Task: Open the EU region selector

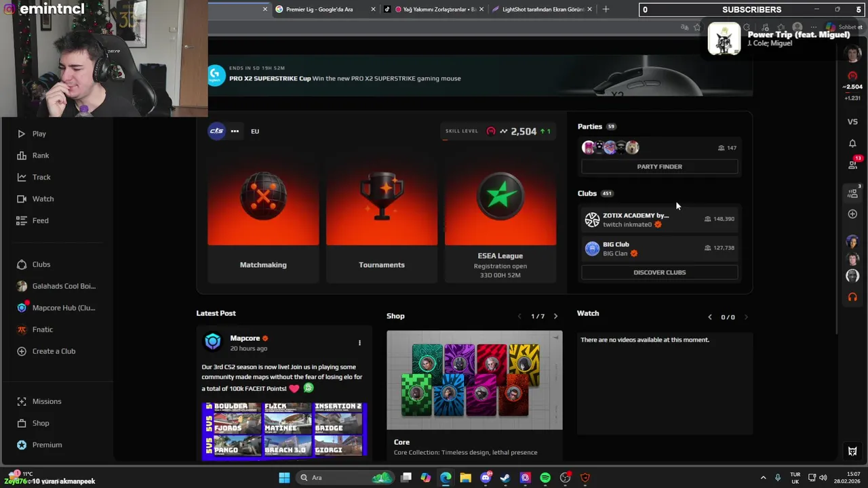Action: [255, 131]
